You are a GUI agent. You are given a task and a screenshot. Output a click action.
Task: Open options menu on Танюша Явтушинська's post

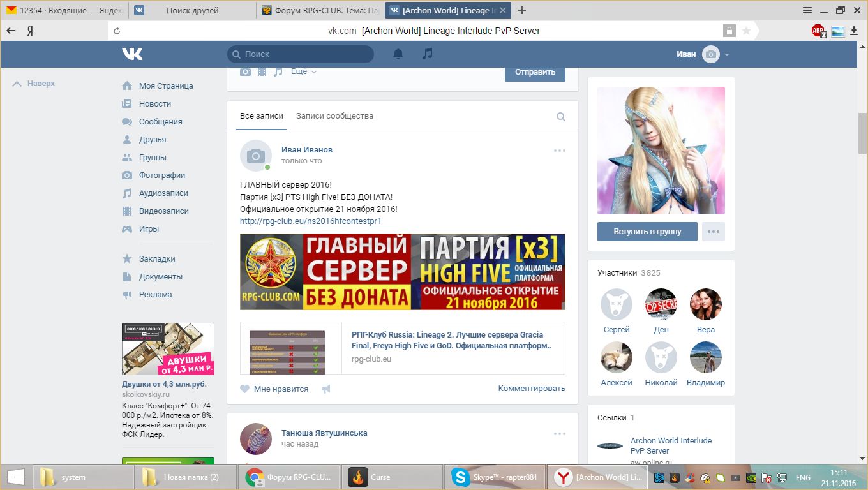[x=560, y=434]
